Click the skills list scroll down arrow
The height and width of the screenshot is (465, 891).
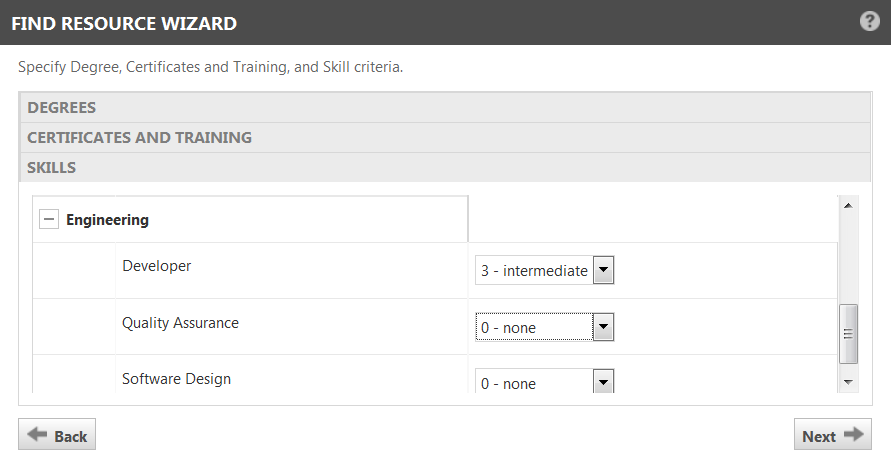tap(848, 382)
